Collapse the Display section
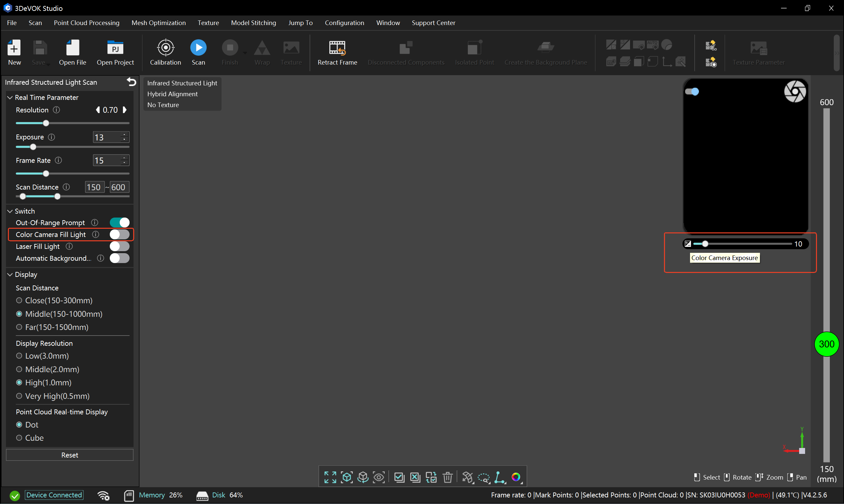The width and height of the screenshot is (844, 504). [10, 275]
